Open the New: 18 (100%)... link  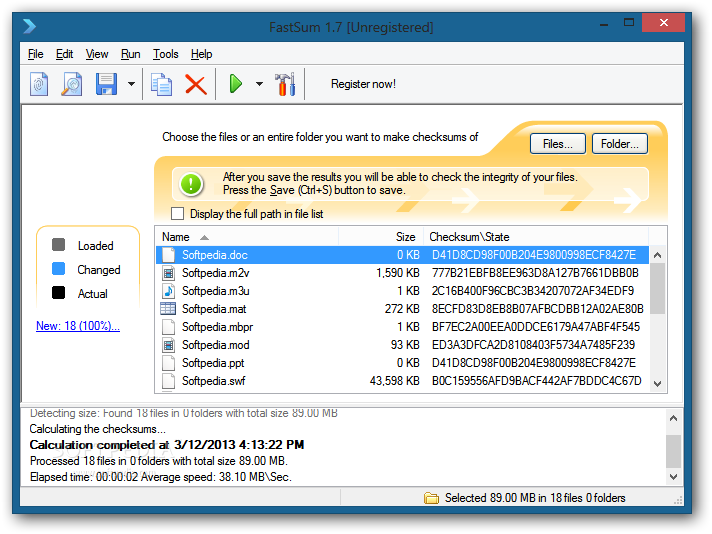pos(78,326)
